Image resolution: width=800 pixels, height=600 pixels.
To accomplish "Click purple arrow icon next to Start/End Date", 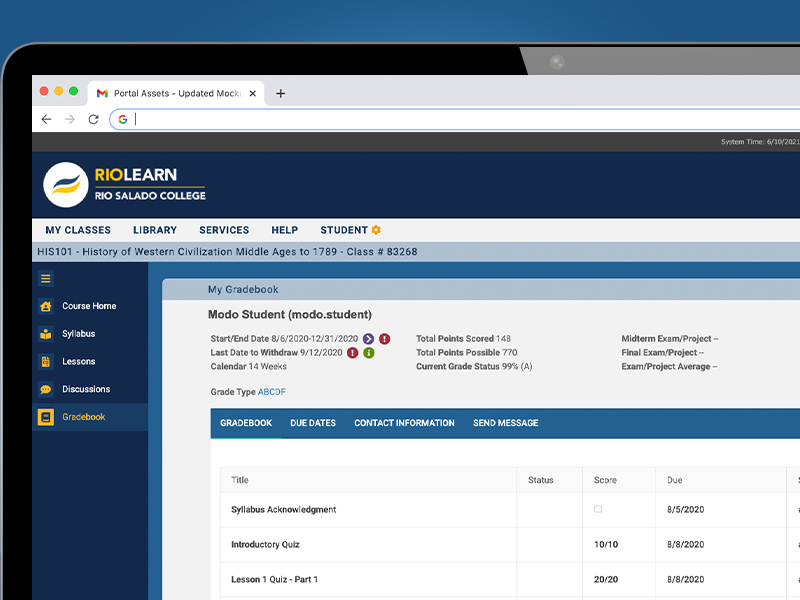I will [368, 339].
